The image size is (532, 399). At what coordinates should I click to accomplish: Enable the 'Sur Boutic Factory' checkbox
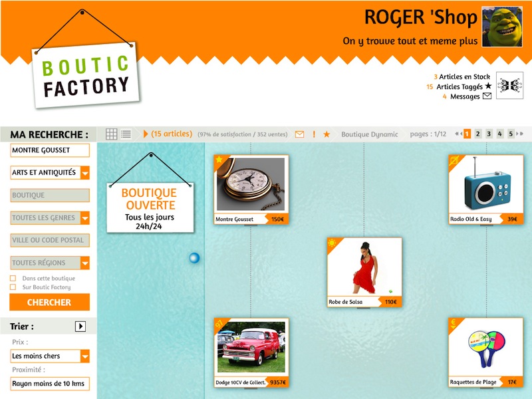(13, 287)
